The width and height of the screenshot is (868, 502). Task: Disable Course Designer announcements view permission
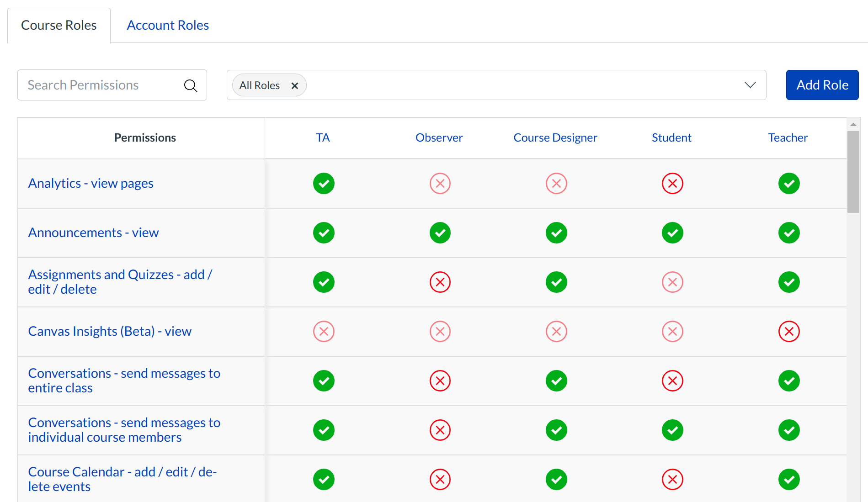click(x=556, y=233)
